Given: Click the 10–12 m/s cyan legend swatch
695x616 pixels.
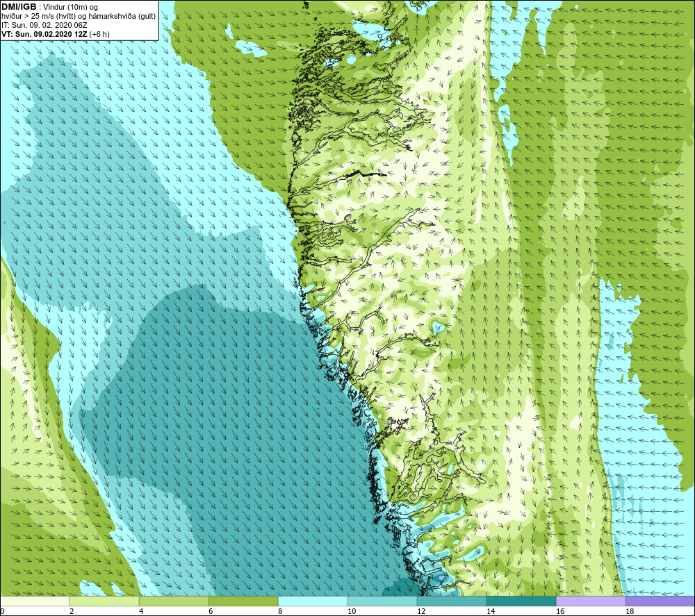Looking at the screenshot, I should (382, 601).
